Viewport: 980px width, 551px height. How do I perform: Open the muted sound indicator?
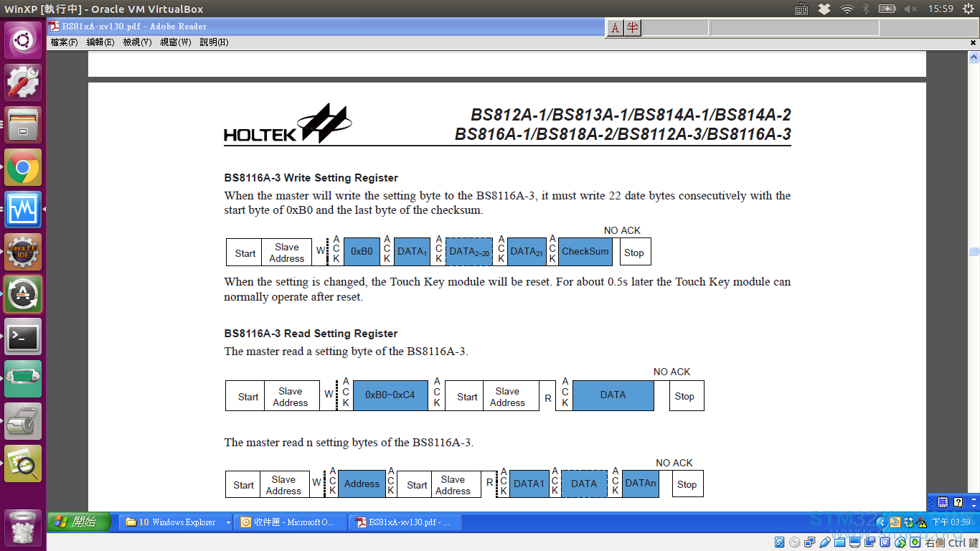910,9
